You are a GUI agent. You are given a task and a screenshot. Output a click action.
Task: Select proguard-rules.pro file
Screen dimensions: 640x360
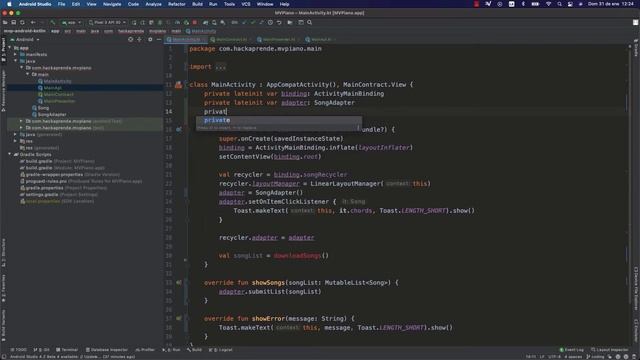point(81,181)
